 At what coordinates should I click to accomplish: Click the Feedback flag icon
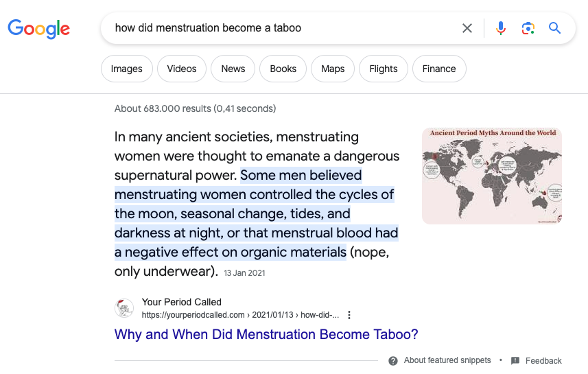pos(515,361)
